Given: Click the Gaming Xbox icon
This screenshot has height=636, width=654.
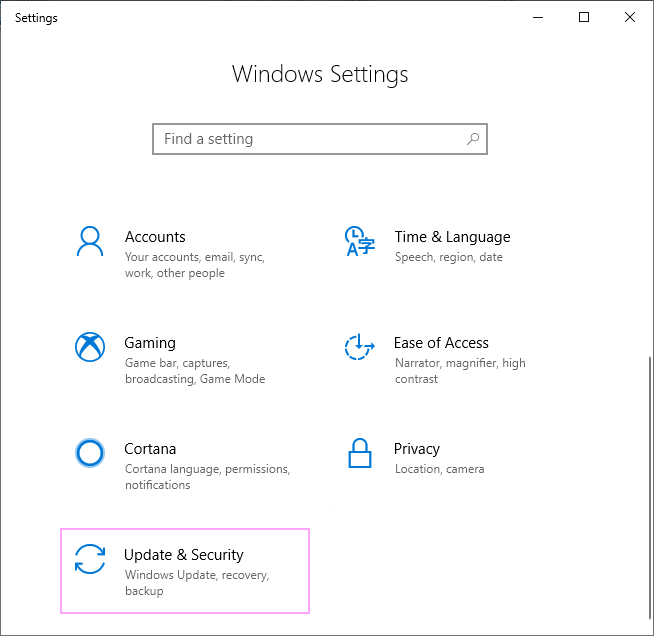Looking at the screenshot, I should 90,347.
